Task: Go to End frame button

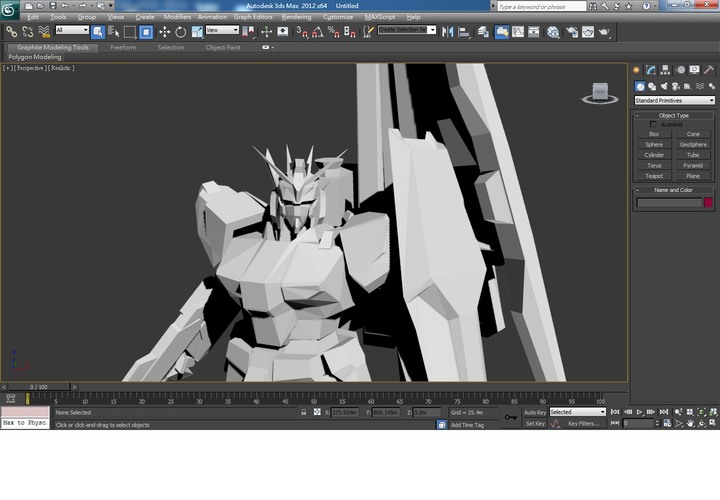Action: click(664, 412)
